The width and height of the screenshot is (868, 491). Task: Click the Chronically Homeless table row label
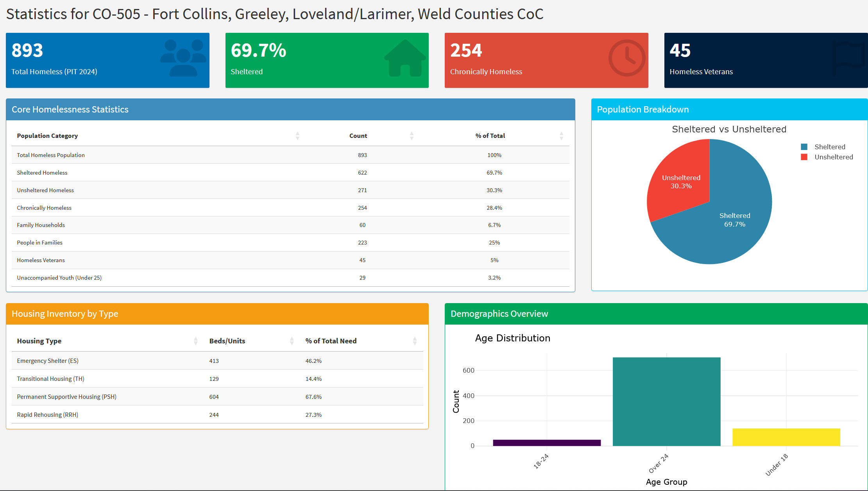pyautogui.click(x=44, y=208)
